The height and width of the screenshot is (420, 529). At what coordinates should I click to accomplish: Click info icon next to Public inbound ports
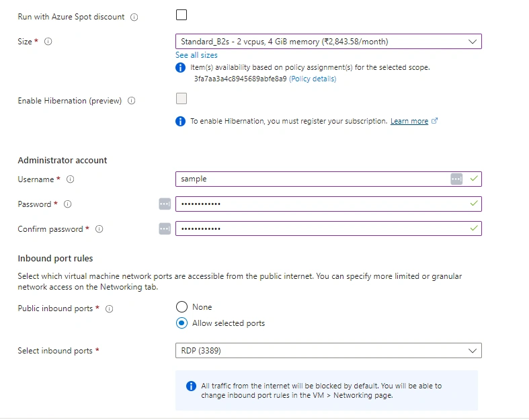pos(110,308)
